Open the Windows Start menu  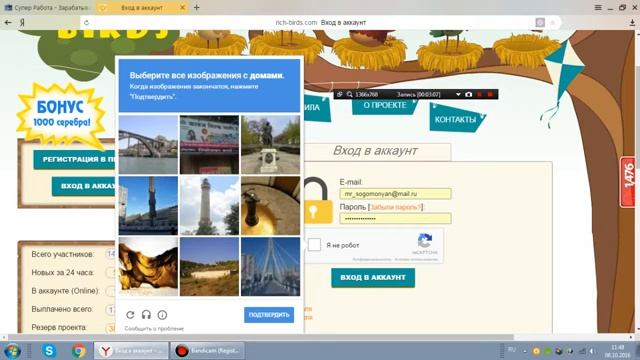[13, 351]
